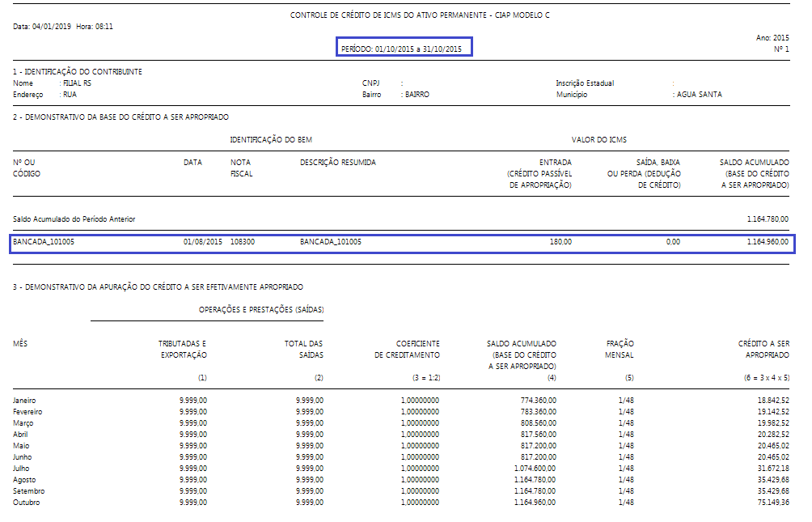Select the section heading 1 - IDENTIFICAÇÃO DO CONTRIBUINTE

coord(78,72)
